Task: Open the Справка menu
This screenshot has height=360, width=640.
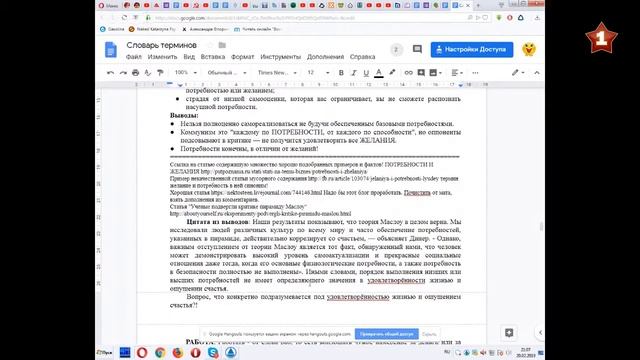Action: click(x=362, y=57)
